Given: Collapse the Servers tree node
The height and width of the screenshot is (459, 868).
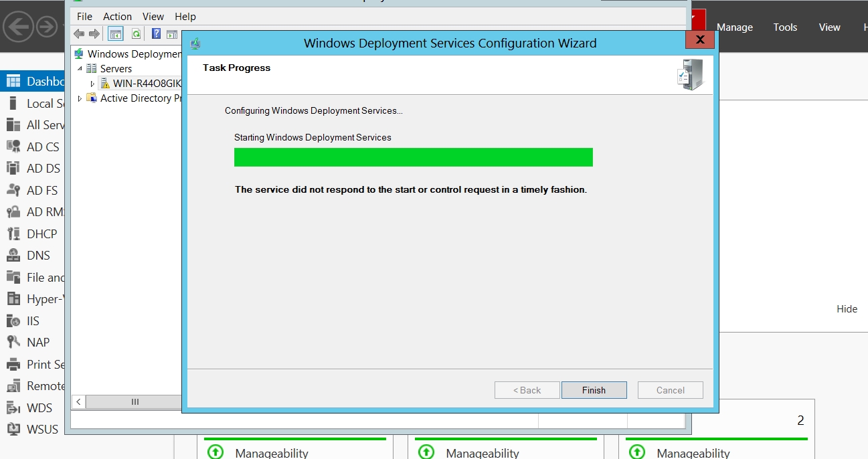Looking at the screenshot, I should pos(80,68).
